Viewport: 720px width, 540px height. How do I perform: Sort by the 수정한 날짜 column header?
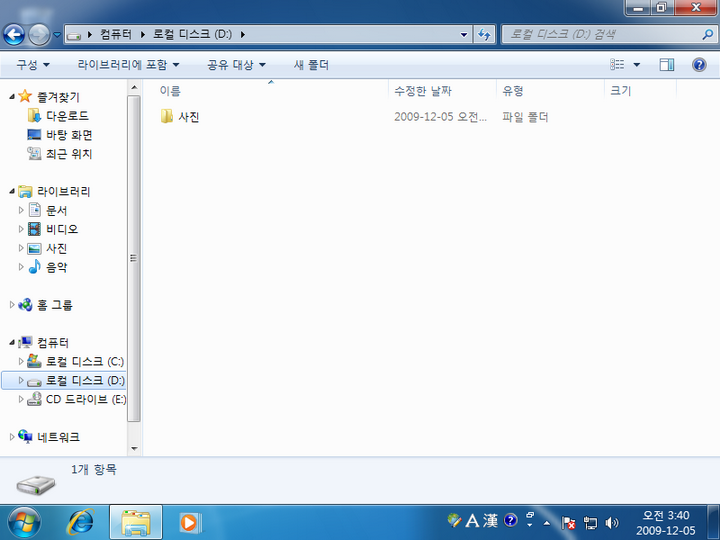442,90
